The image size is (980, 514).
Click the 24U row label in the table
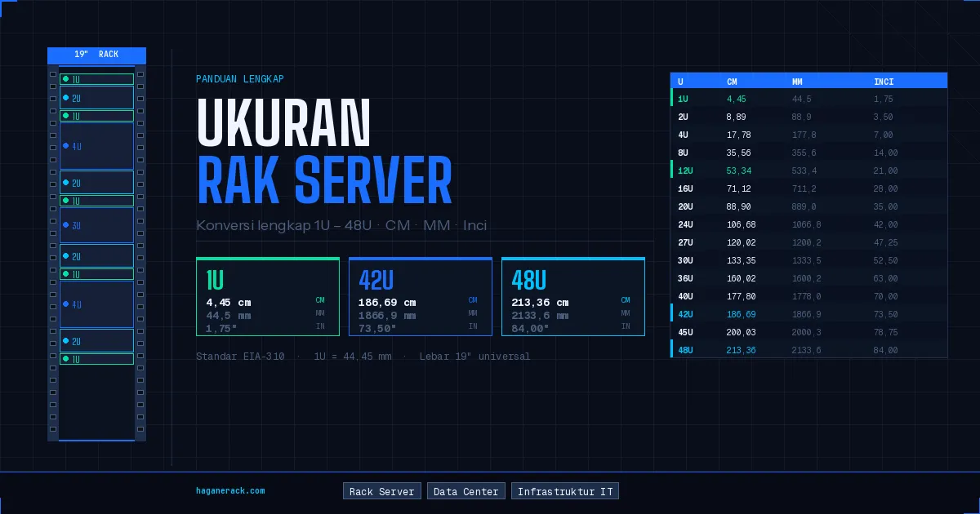(685, 224)
